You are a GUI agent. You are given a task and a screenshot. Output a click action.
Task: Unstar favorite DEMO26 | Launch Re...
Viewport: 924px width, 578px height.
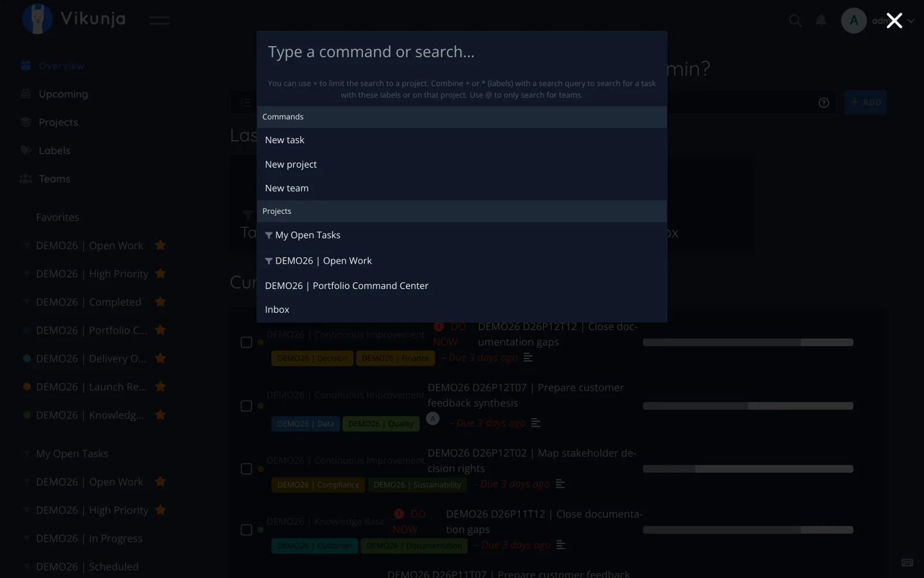click(161, 387)
